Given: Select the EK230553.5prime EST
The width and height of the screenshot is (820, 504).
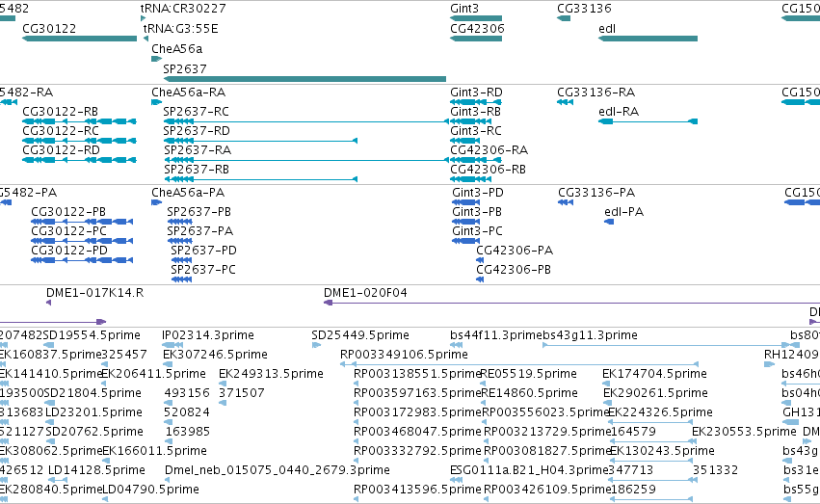Looking at the screenshot, I should click(695, 441).
